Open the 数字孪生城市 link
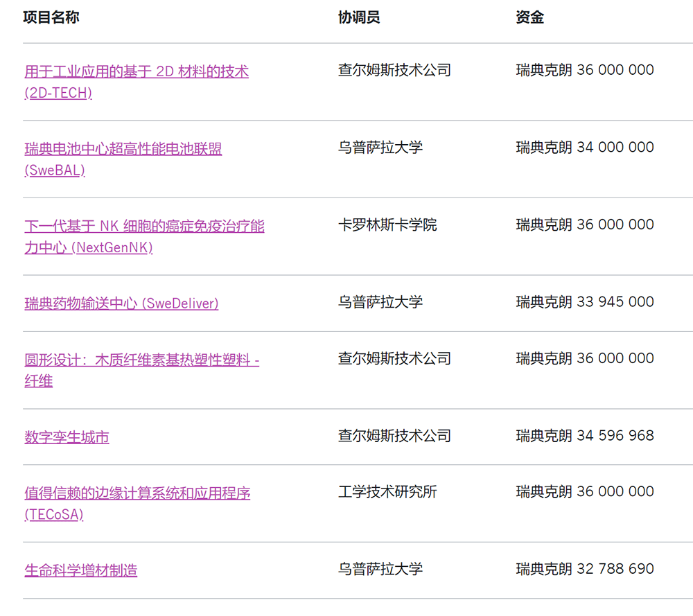The image size is (693, 616). (x=67, y=437)
